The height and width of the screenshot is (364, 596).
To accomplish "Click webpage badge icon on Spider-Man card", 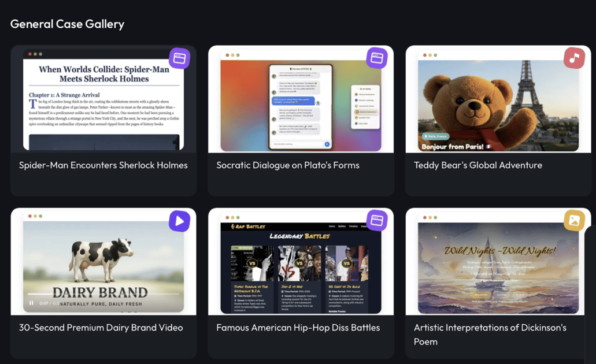I will (179, 58).
